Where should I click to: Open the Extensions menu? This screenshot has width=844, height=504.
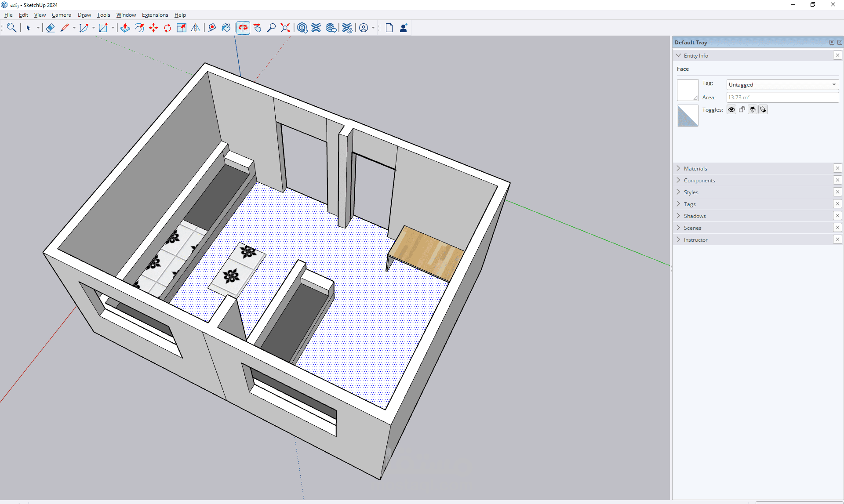pos(155,15)
